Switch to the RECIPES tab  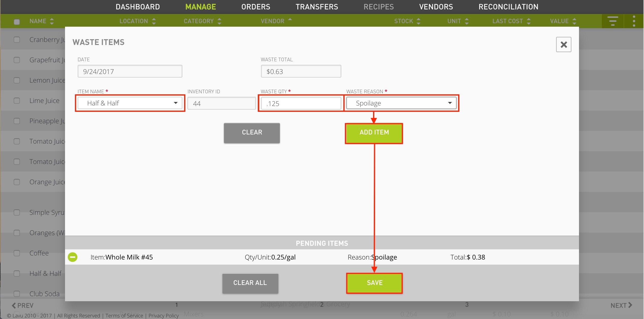coord(378,7)
